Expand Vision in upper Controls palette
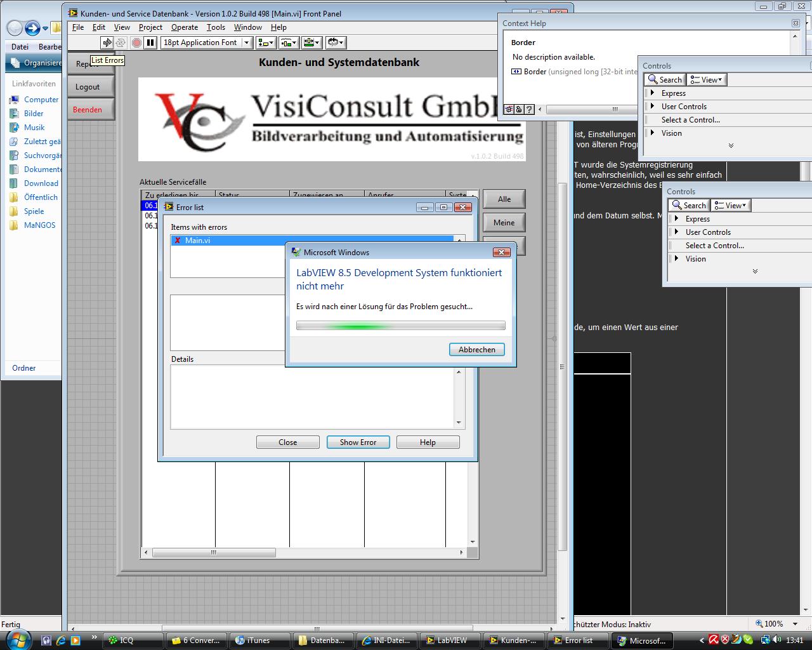The width and height of the screenshot is (812, 650). 652,133
